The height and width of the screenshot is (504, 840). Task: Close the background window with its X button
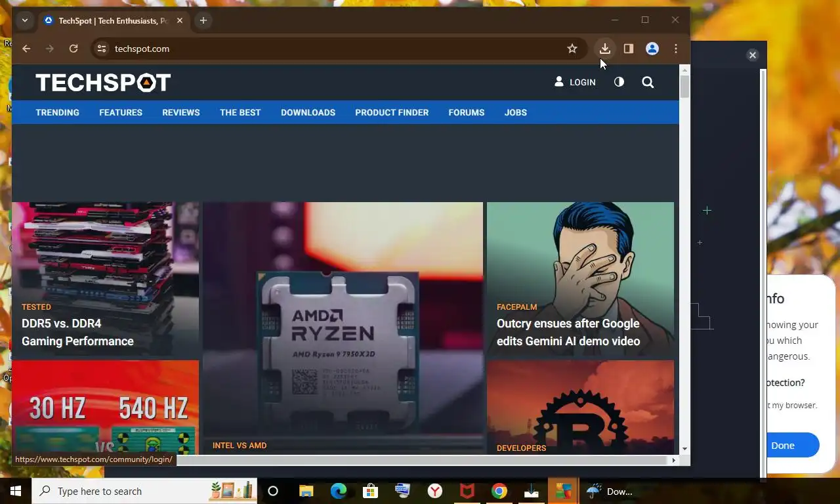click(x=753, y=55)
